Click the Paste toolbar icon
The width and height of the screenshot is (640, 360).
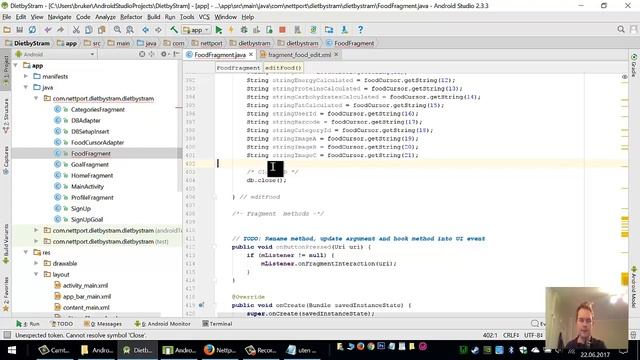pos(101,30)
